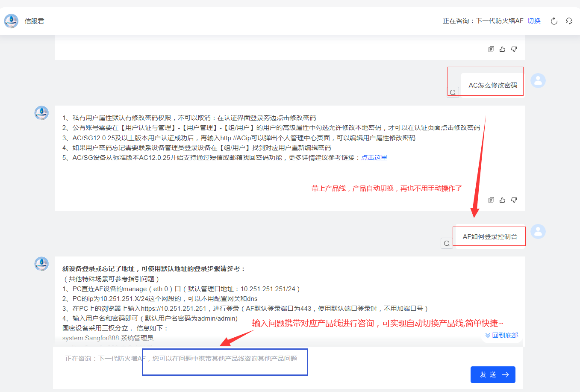Click the search icon beside AC怎么修改密码
The width and height of the screenshot is (580, 392).
click(453, 92)
